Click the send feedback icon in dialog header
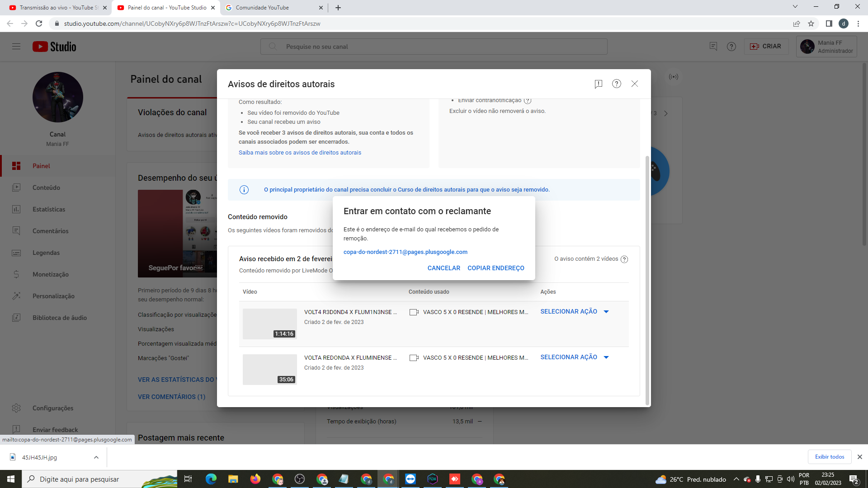Screen dimensions: 868x488 click(598, 84)
